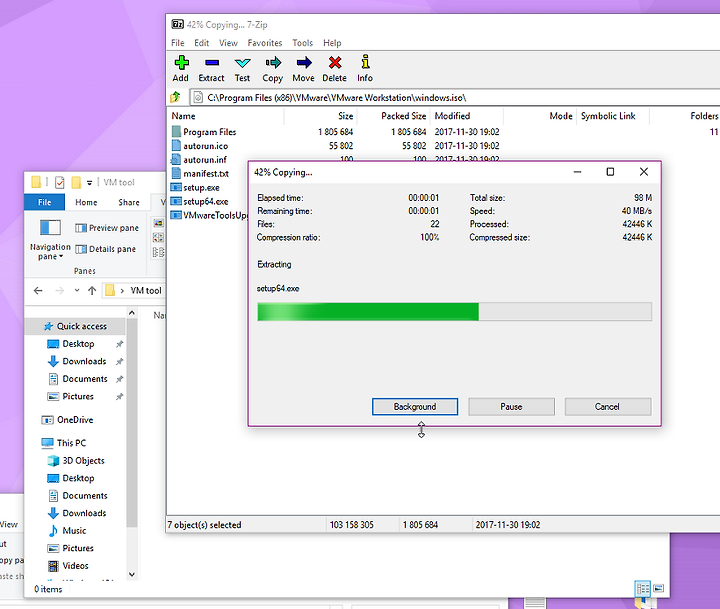Toggle the Details pane in Explorer
This screenshot has height=609, width=720.
tap(106, 249)
